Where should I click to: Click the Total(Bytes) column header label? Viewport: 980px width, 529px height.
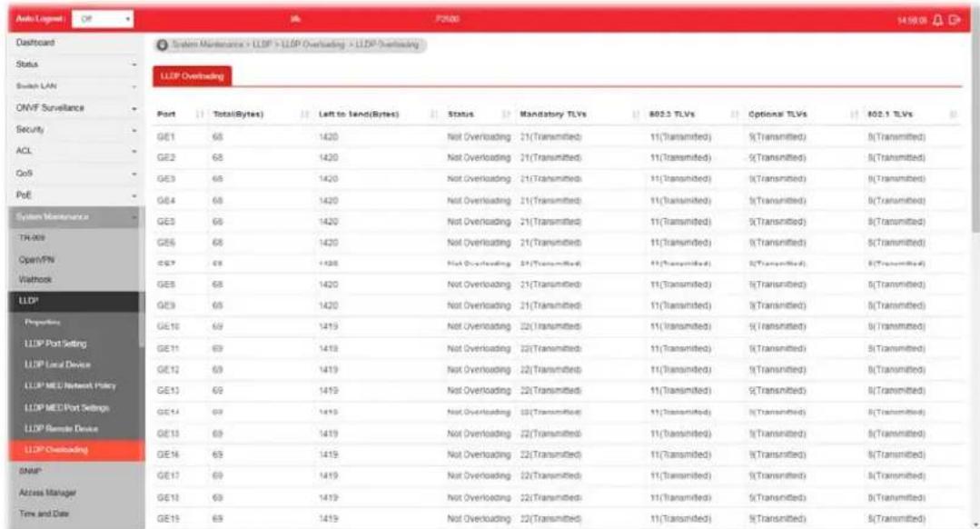point(239,115)
